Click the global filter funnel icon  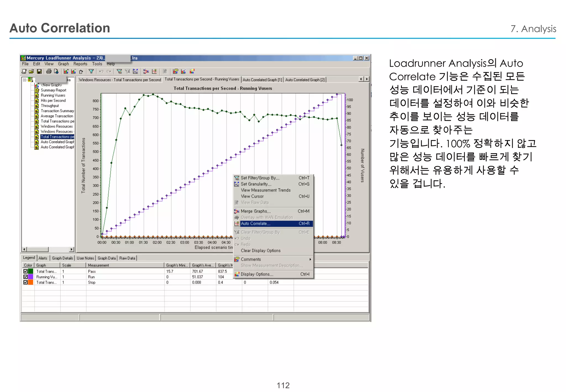(91, 71)
